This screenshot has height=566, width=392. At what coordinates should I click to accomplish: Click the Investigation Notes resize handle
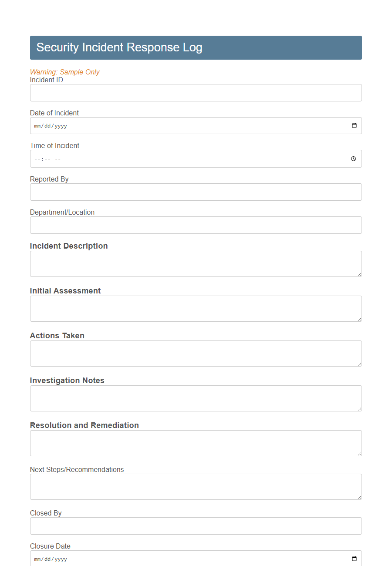(x=360, y=410)
